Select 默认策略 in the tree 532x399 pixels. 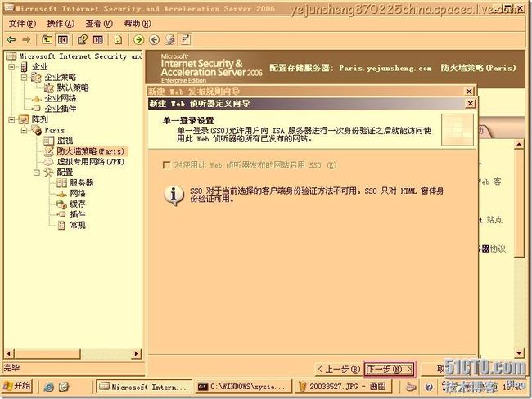coord(73,87)
